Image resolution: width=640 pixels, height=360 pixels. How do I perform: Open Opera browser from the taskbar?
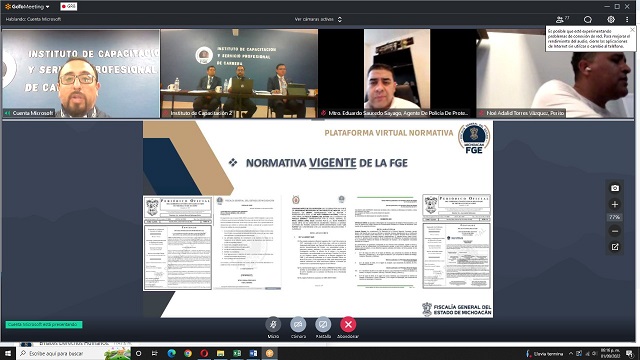[204, 353]
